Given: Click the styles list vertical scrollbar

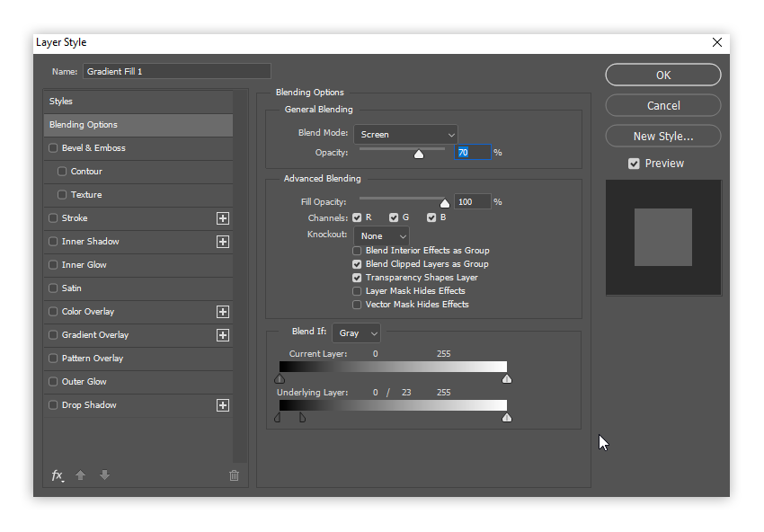Looking at the screenshot, I should [x=240, y=276].
